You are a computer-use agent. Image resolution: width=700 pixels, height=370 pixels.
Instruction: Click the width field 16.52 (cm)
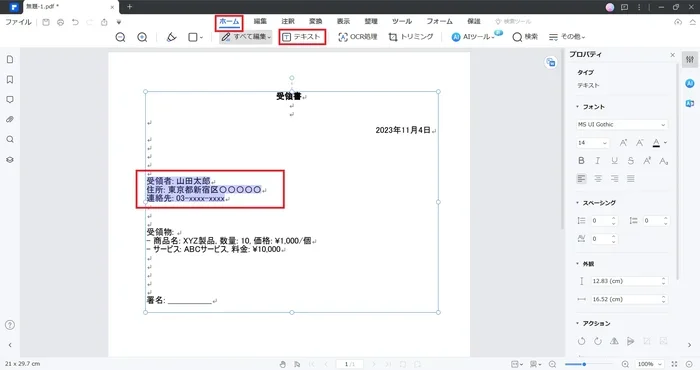629,299
